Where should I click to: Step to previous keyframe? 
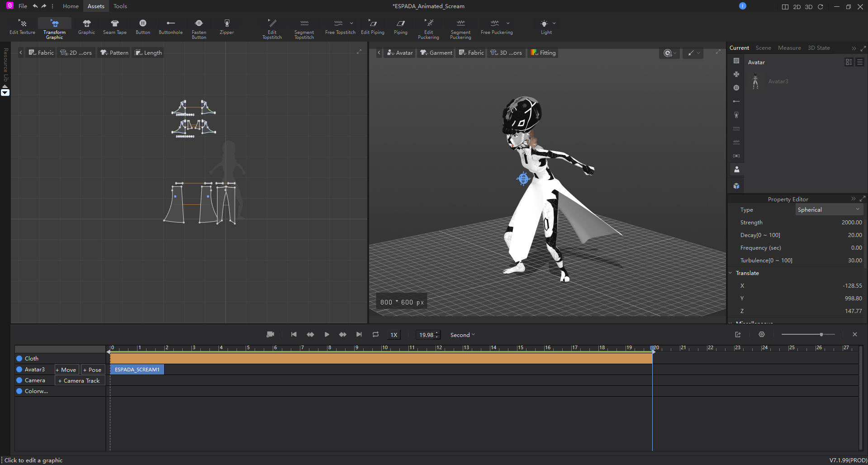[x=310, y=334]
